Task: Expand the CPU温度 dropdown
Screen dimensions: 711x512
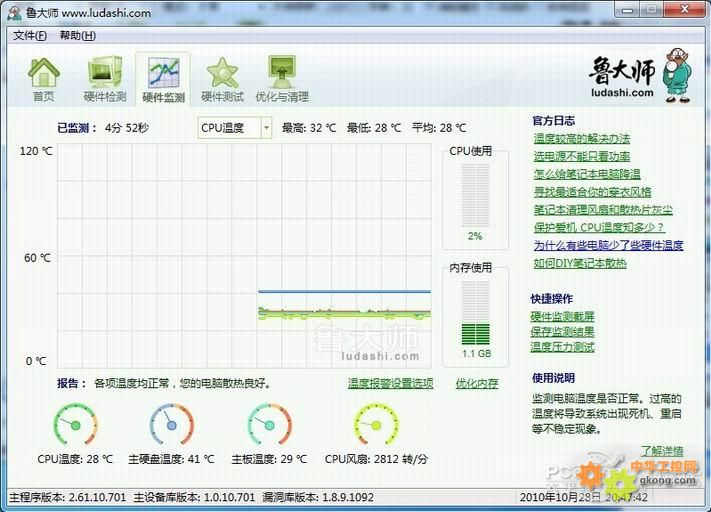Action: pyautogui.click(x=266, y=128)
